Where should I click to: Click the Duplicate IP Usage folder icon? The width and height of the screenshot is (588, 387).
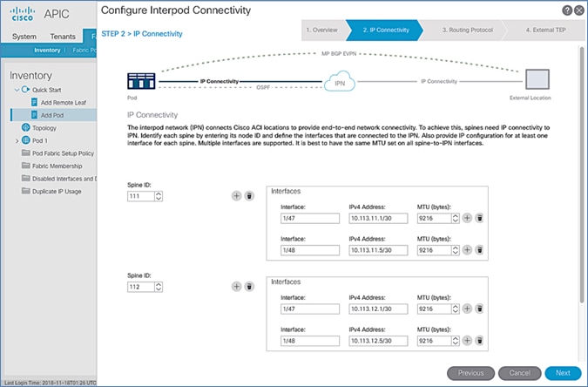(25, 191)
